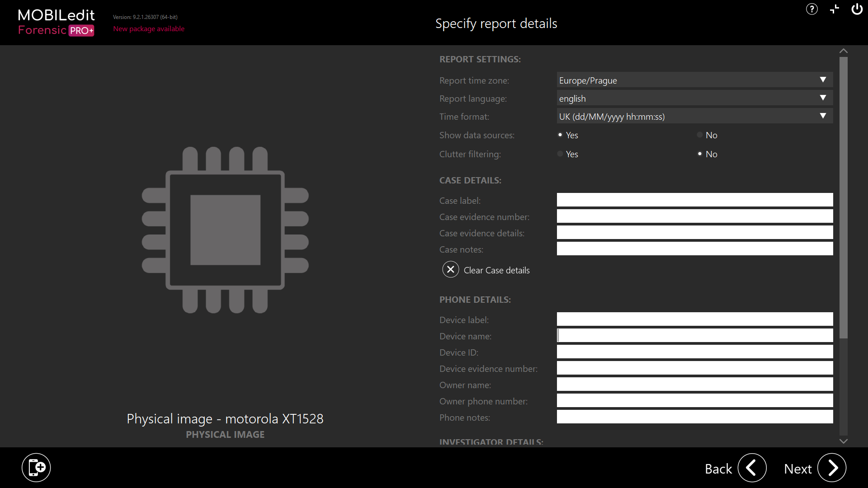
Task: Select Yes for Show data sources
Action: (560, 135)
